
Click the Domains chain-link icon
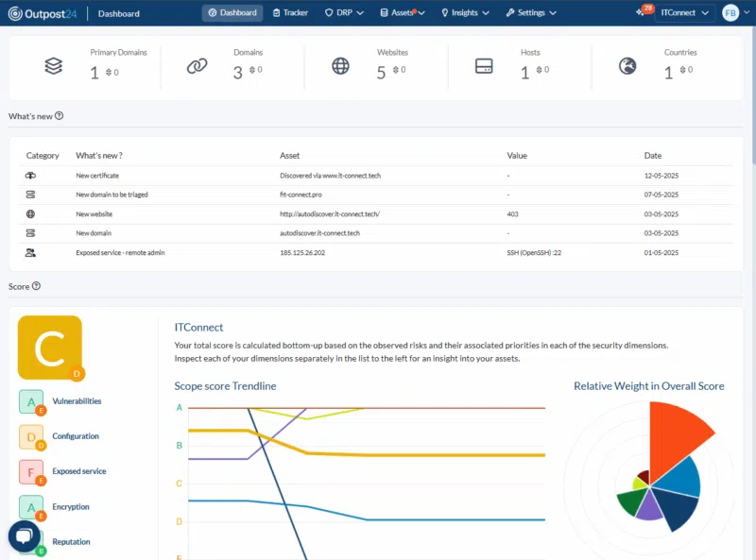197,66
